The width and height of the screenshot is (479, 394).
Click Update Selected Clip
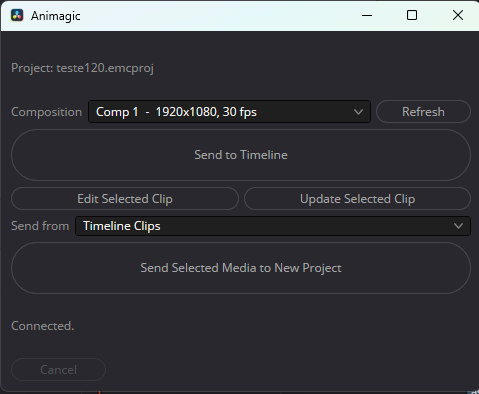(357, 199)
